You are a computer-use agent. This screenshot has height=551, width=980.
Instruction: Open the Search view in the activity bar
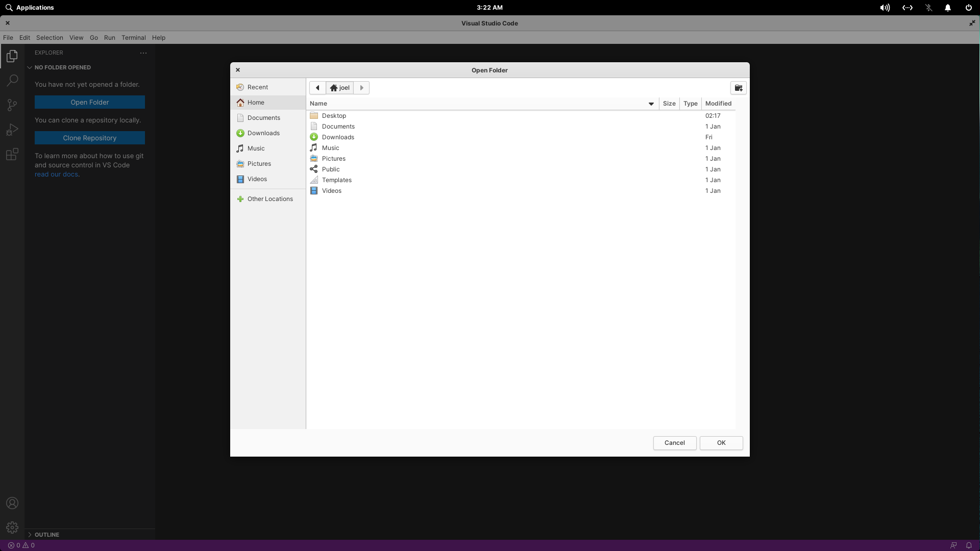12,80
